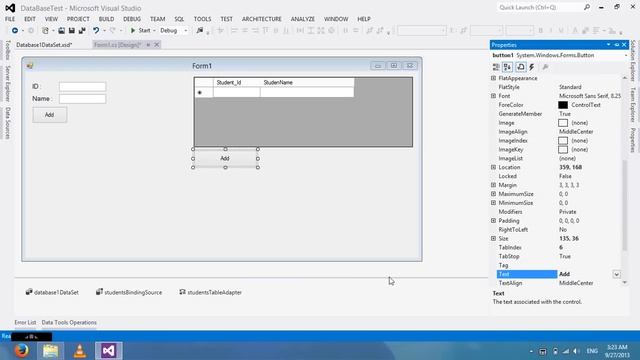Viewport: 640px width, 360px height.
Task: Click the New Project toolbar icon
Action: [45, 31]
